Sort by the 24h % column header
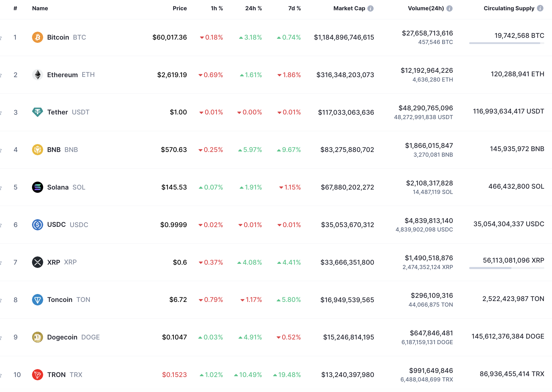The height and width of the screenshot is (392, 552). click(253, 9)
